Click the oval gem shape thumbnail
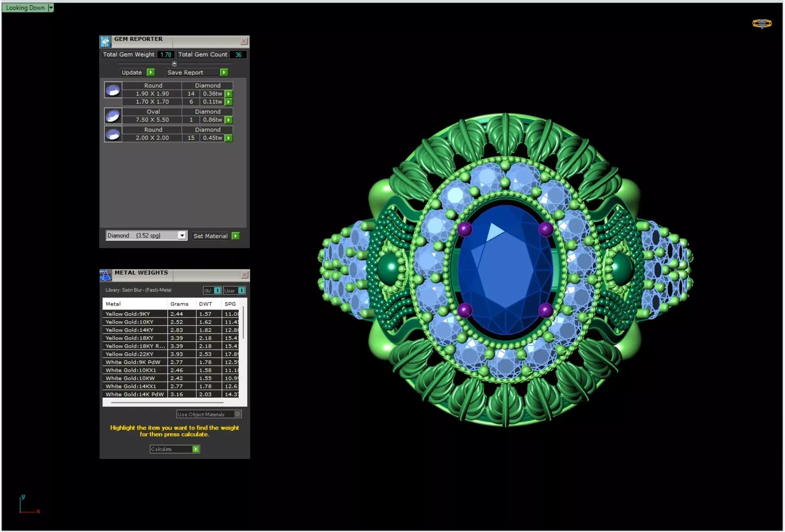Image resolution: width=785 pixels, height=532 pixels. tap(113, 116)
